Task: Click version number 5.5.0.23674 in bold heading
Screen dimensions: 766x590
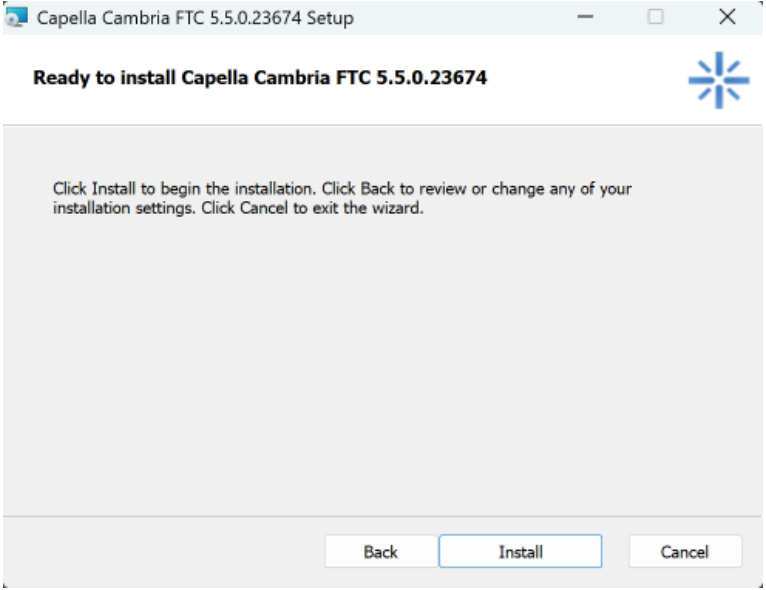Action: [x=431, y=78]
